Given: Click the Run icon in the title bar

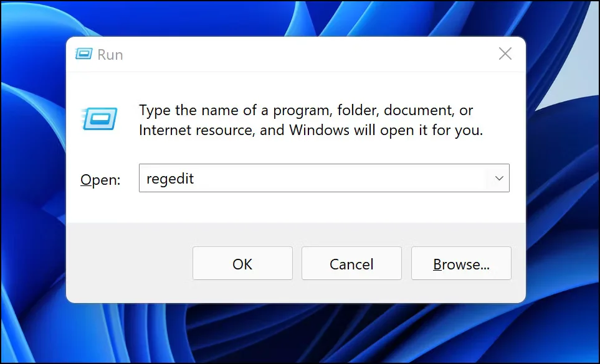Looking at the screenshot, I should (x=85, y=54).
